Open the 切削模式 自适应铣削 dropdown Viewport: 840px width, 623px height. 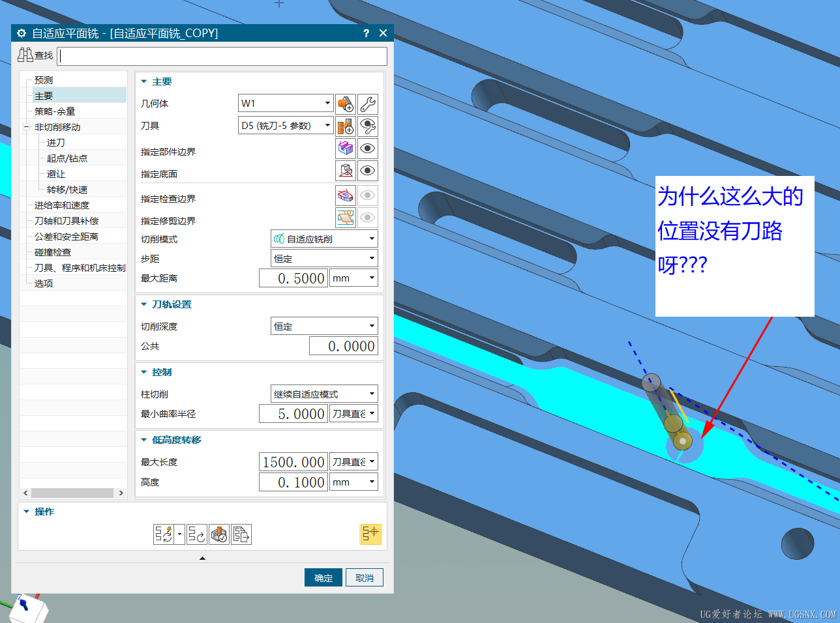[x=324, y=239]
